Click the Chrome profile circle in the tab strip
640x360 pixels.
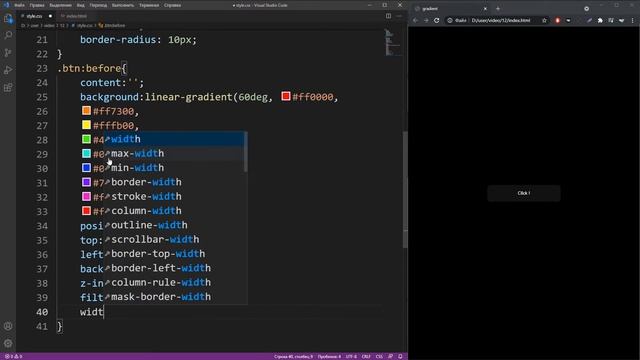[587, 9]
